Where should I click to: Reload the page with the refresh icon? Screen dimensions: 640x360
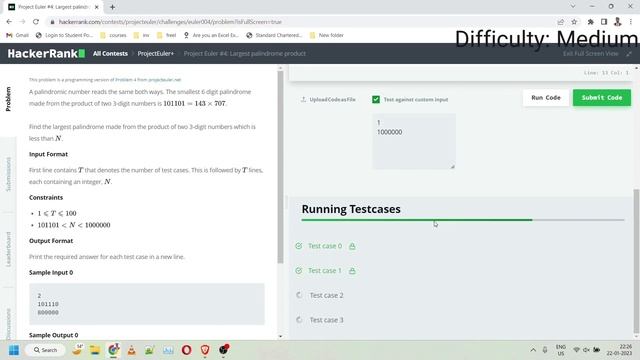click(36, 22)
